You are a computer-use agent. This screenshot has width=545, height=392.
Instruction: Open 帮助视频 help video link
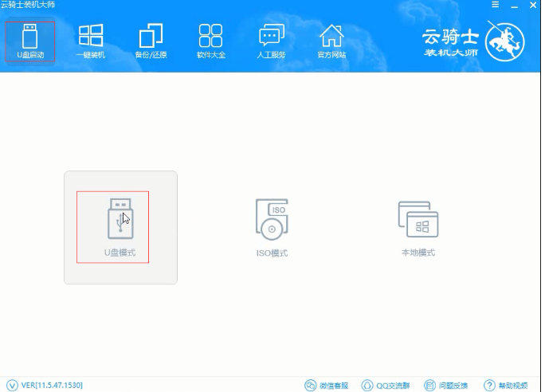coord(506,385)
